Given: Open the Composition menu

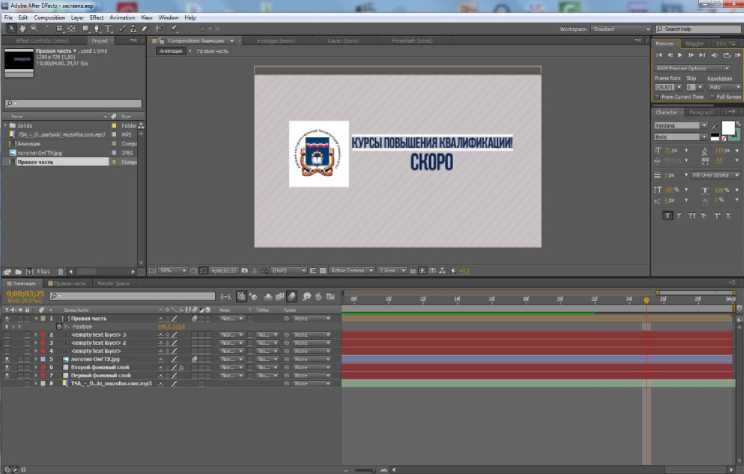Looking at the screenshot, I should [x=48, y=17].
